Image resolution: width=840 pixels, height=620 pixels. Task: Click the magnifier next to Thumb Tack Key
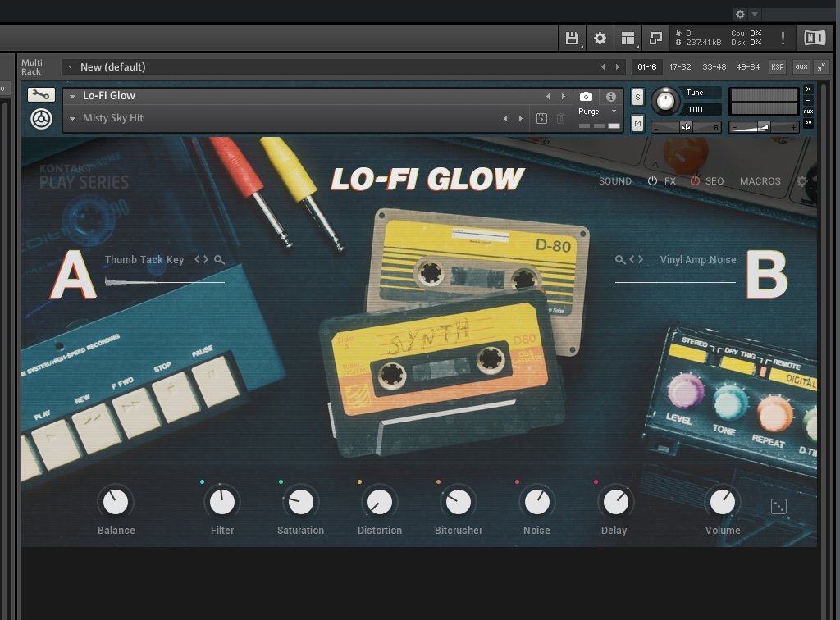(x=219, y=260)
